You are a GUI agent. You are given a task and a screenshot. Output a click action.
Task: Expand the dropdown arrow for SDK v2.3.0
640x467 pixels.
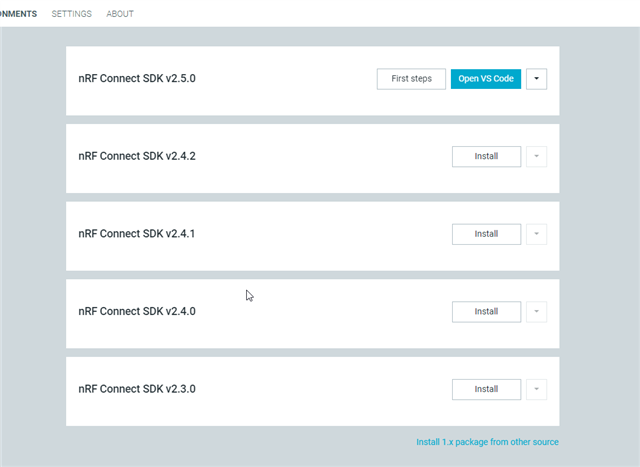[x=536, y=389]
